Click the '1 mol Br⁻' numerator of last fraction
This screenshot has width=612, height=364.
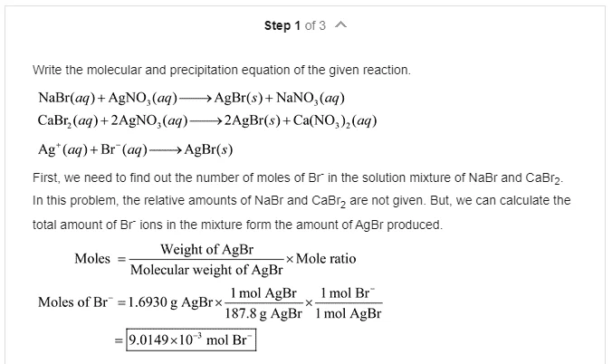pos(348,292)
